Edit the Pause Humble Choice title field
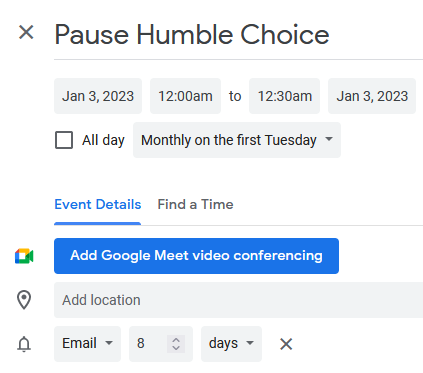This screenshot has width=423, height=373. [238, 35]
